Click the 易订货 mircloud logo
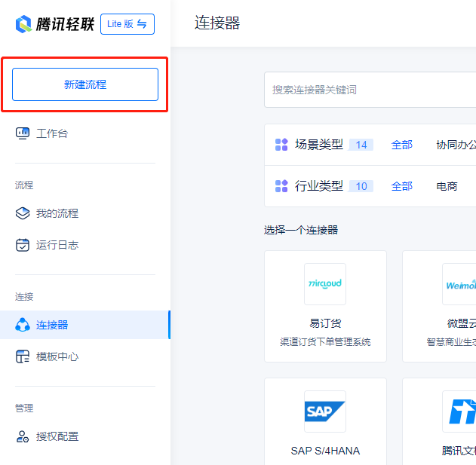 pos(325,284)
